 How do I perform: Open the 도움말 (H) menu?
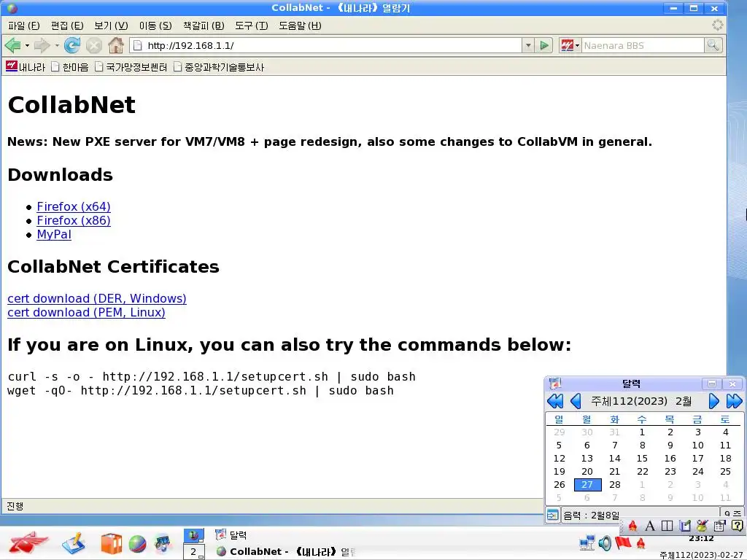tap(300, 26)
